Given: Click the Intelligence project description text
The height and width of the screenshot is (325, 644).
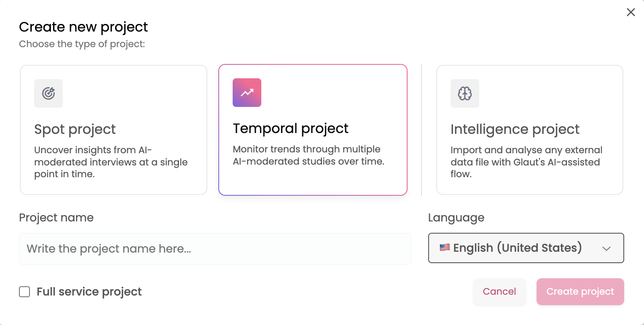Looking at the screenshot, I should point(526,162).
